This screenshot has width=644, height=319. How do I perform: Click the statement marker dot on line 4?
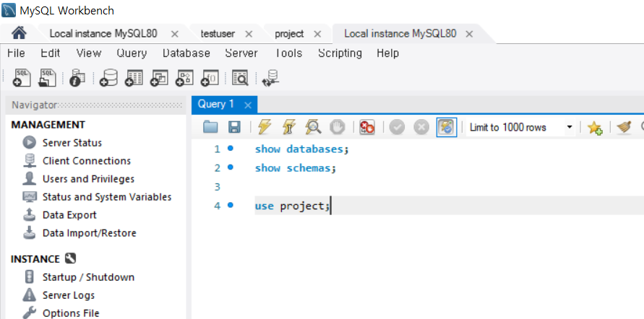231,204
